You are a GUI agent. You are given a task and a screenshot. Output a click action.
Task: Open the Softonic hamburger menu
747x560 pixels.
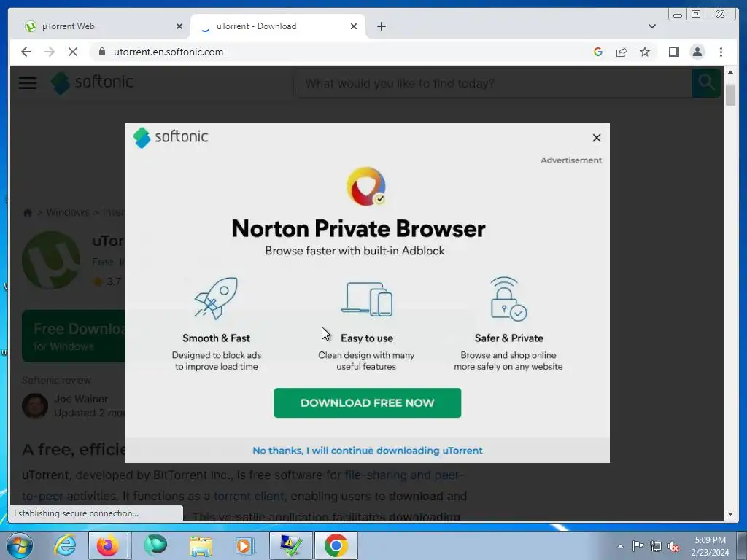tap(28, 83)
